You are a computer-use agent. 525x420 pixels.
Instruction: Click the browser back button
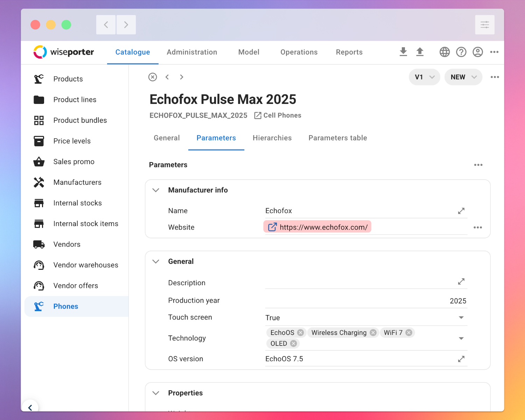pyautogui.click(x=106, y=25)
